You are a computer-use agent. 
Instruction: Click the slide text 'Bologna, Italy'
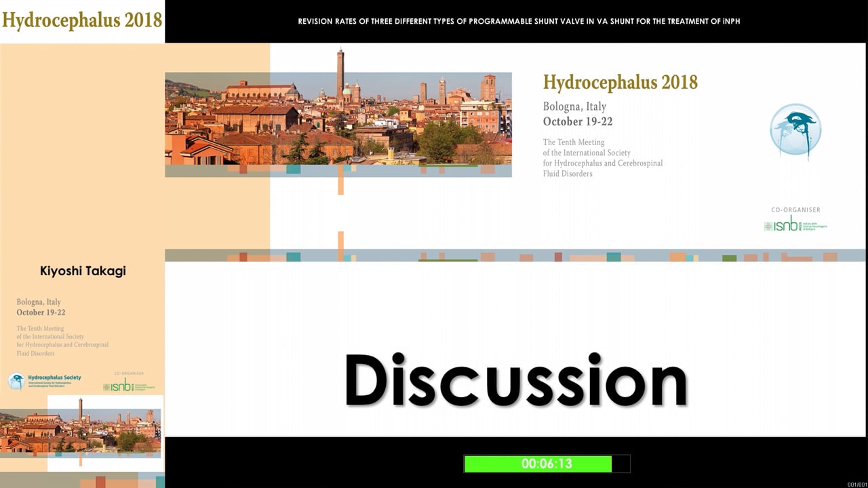pyautogui.click(x=574, y=107)
